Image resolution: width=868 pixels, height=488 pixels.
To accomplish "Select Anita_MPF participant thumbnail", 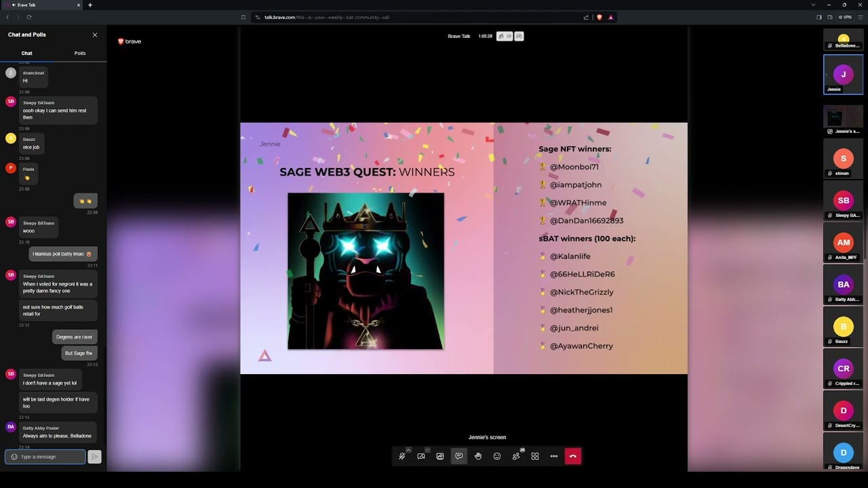I will tap(844, 242).
